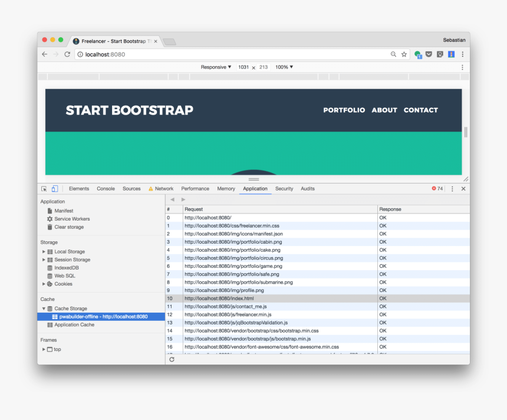
Task: Open the 100% zoom dropdown
Action: (x=284, y=67)
